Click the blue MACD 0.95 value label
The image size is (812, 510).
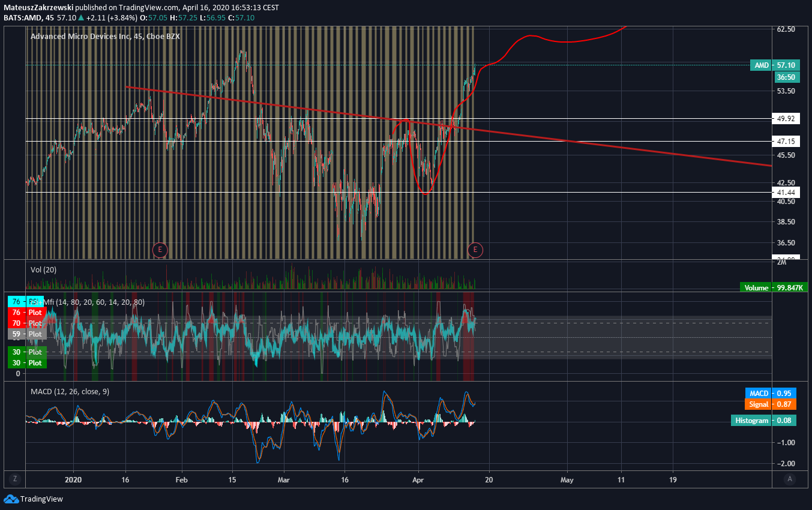[771, 394]
